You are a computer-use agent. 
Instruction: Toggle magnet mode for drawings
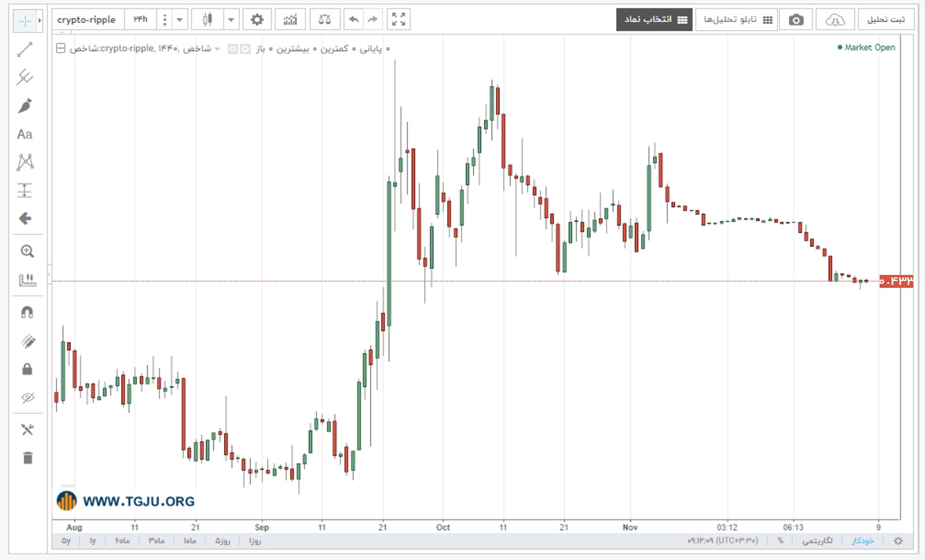pos(27,312)
